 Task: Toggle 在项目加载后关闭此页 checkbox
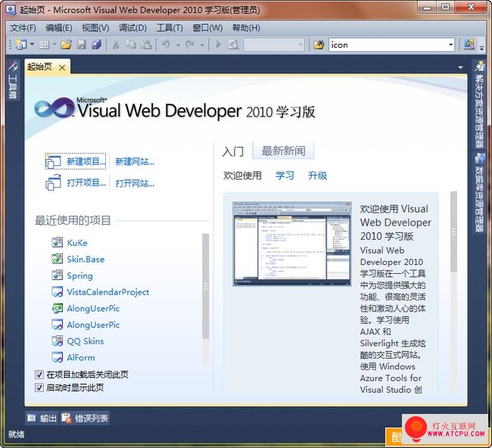(39, 375)
